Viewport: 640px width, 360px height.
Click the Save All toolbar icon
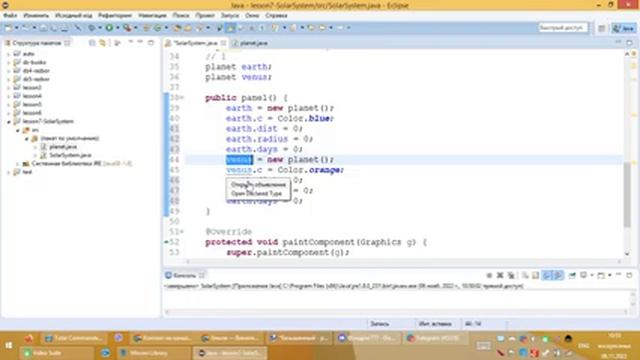point(54,28)
